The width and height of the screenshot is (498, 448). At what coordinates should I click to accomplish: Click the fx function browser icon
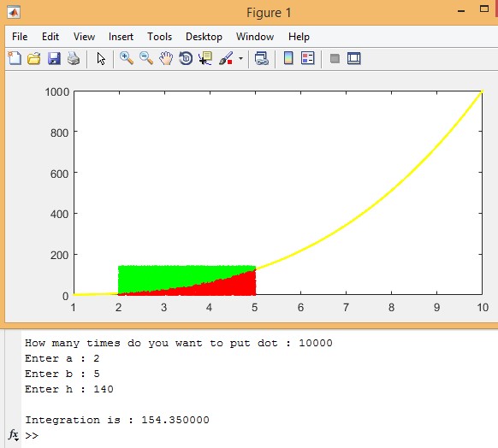(14, 434)
